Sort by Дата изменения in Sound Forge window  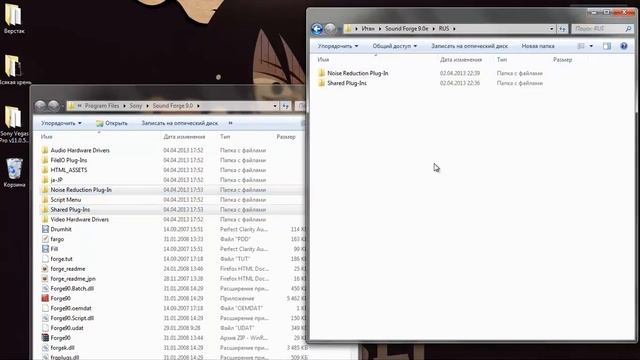tap(184, 137)
